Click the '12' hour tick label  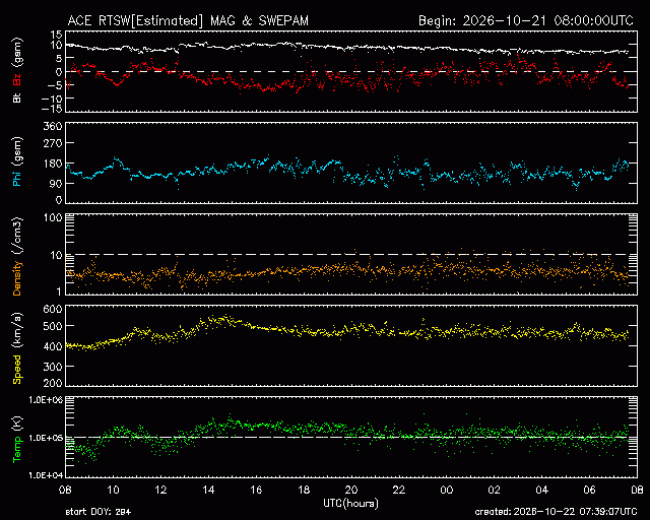(161, 490)
